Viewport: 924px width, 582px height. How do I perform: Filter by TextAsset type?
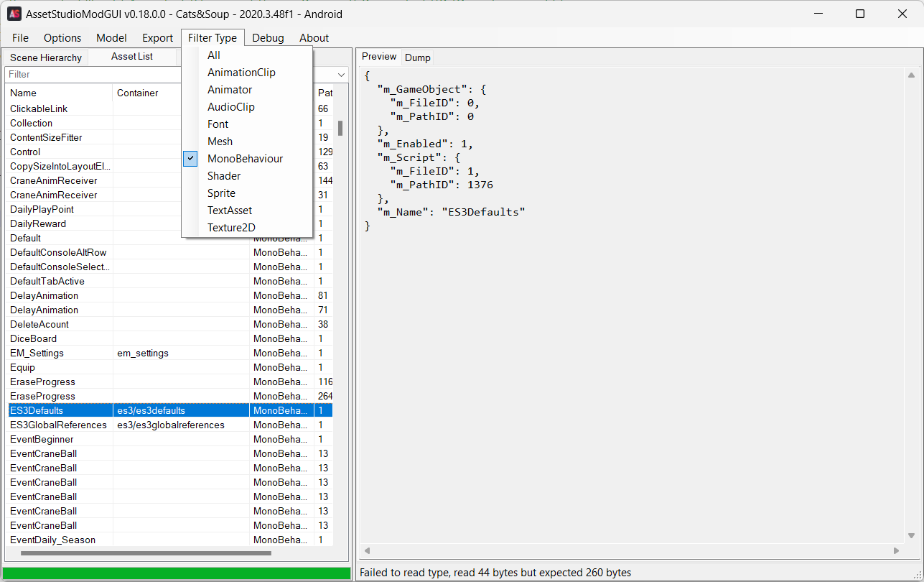(x=247, y=211)
